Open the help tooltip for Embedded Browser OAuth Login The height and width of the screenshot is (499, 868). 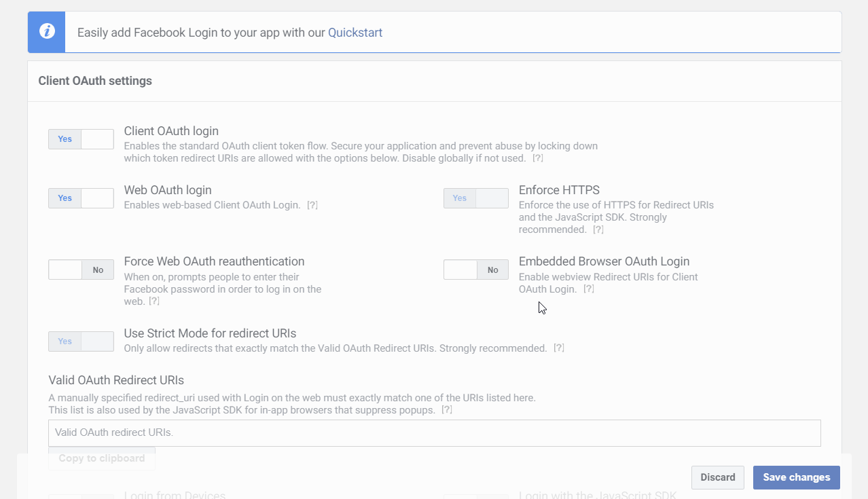pos(589,289)
